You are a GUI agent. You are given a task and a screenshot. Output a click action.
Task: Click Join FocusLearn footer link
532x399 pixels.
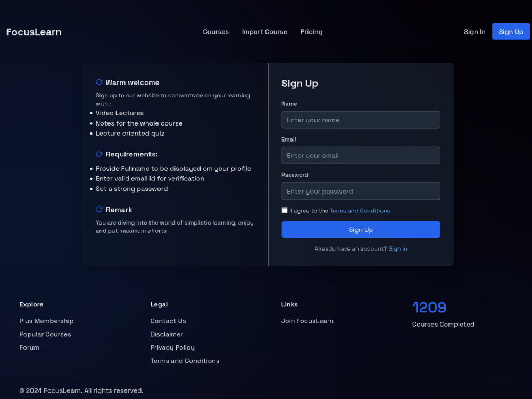point(307,321)
